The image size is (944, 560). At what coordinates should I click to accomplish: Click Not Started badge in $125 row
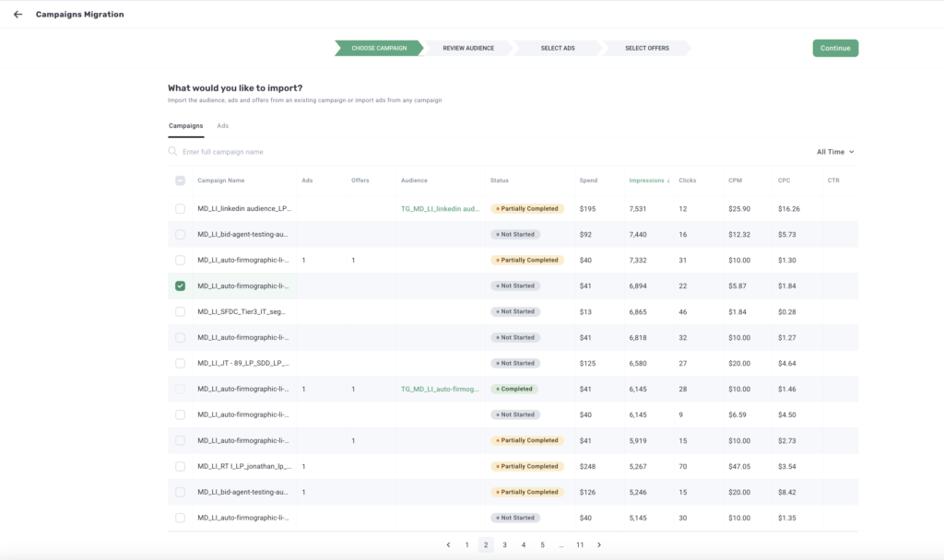point(515,363)
